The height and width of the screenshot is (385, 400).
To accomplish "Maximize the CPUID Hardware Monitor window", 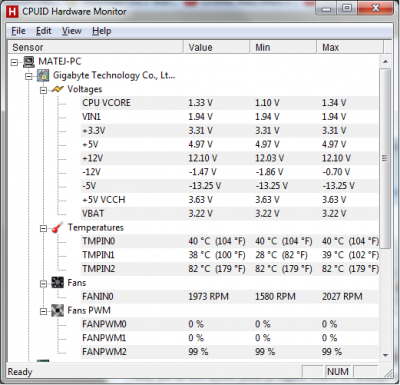I will tap(347, 8).
